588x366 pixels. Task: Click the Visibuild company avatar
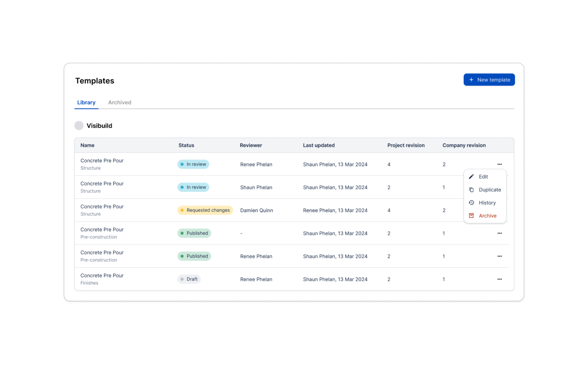pos(79,126)
